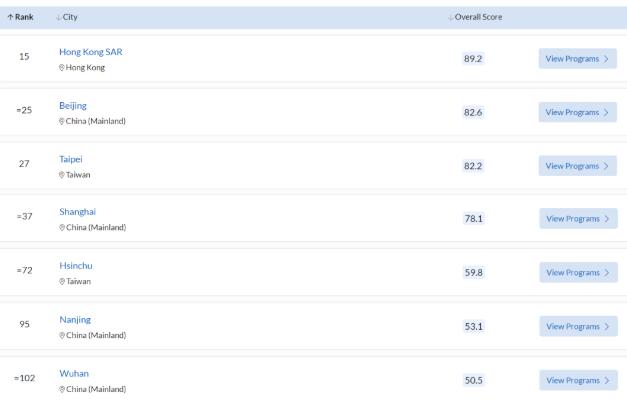
Task: Sort table by City column header
Action: click(68, 17)
